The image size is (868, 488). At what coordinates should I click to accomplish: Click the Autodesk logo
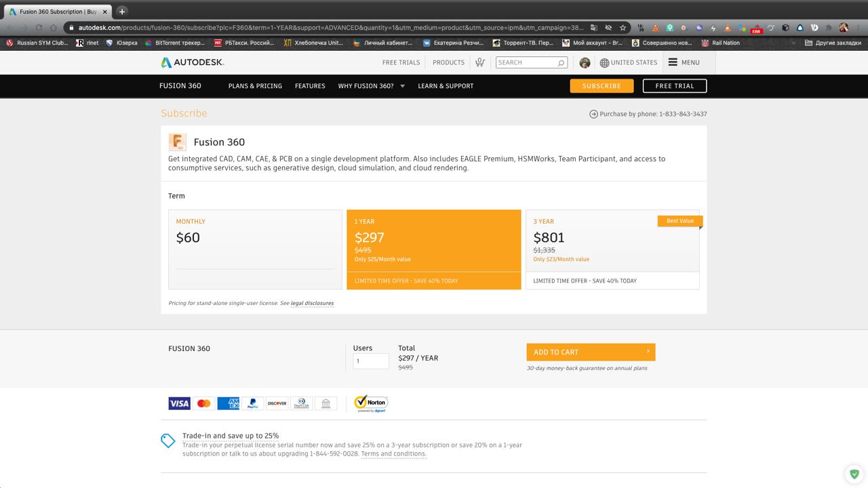[x=192, y=62]
